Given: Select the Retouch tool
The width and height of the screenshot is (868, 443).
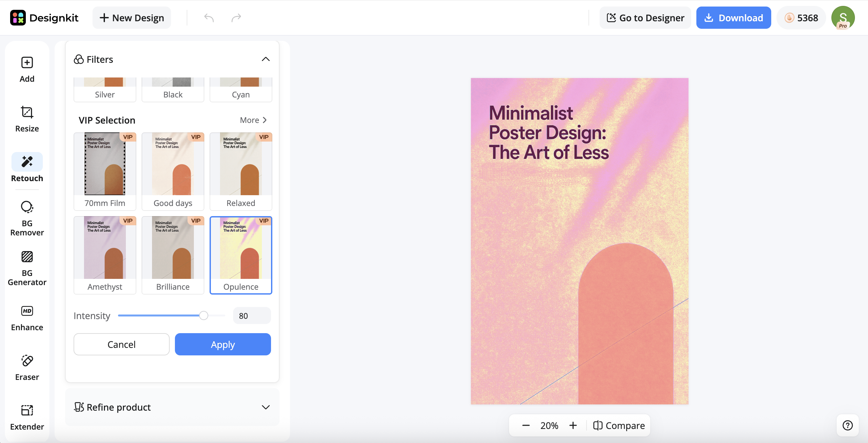Looking at the screenshot, I should click(x=27, y=168).
